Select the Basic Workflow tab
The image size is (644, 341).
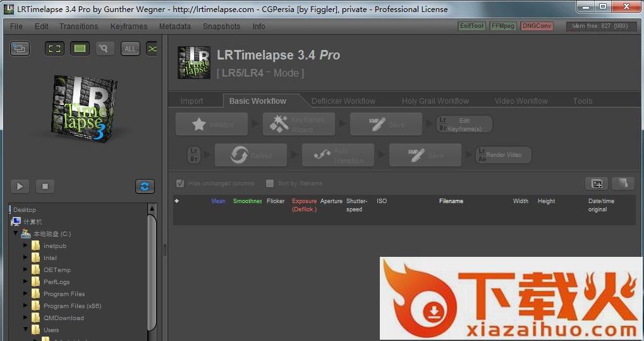pos(258,101)
